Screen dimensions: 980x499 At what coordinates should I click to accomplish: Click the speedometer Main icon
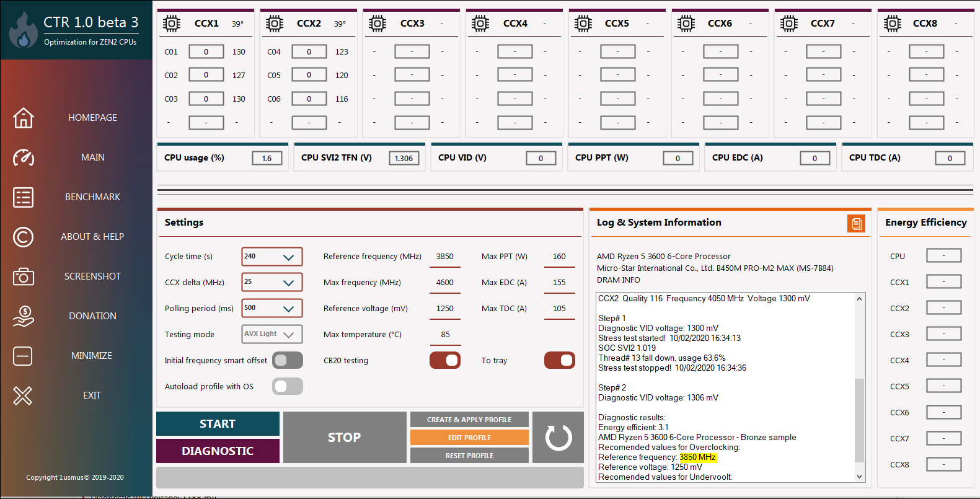pyautogui.click(x=24, y=157)
